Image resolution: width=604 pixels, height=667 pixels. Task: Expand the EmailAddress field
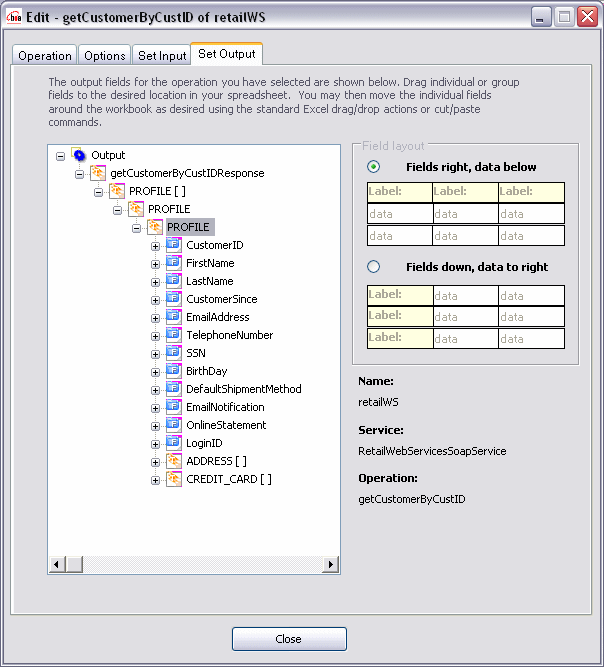155,318
